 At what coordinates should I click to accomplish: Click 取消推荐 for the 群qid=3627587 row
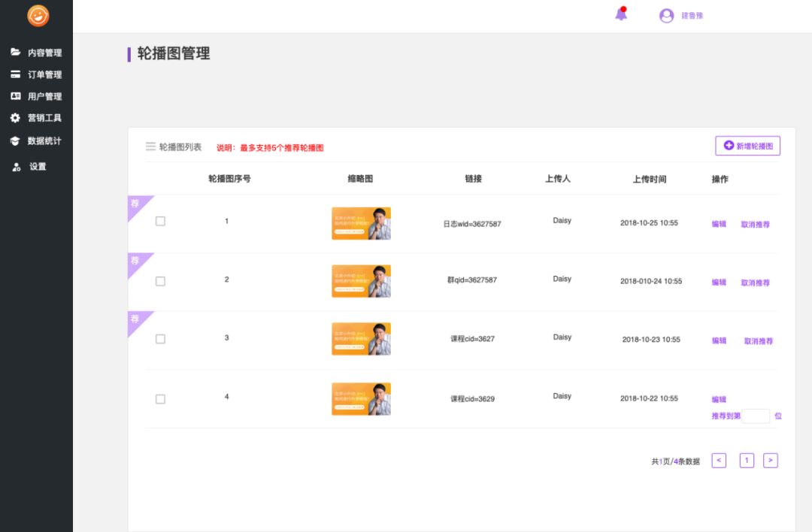click(x=755, y=283)
